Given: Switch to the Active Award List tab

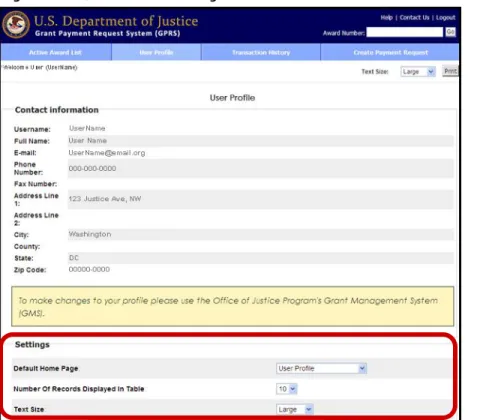Looking at the screenshot, I should pos(55,52).
